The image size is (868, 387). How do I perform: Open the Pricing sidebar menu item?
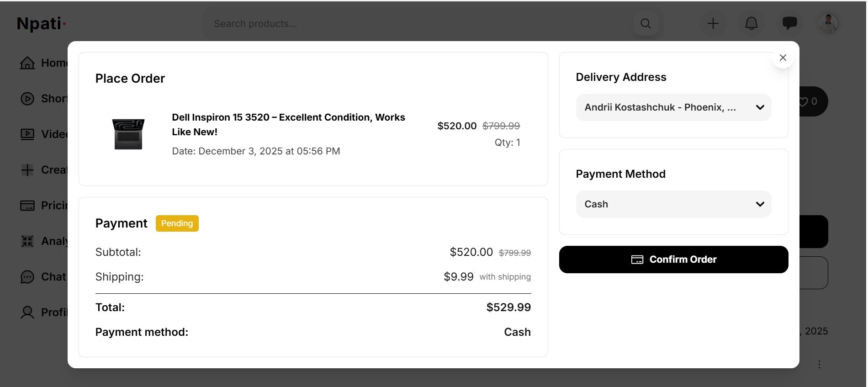click(x=43, y=206)
